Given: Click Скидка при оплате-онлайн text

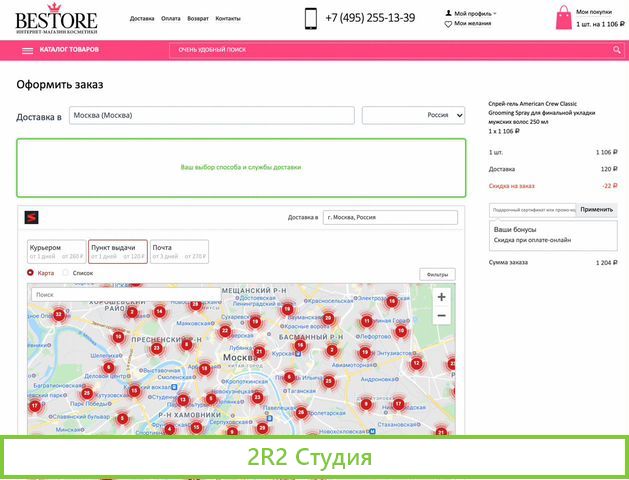Looking at the screenshot, I should tap(532, 240).
